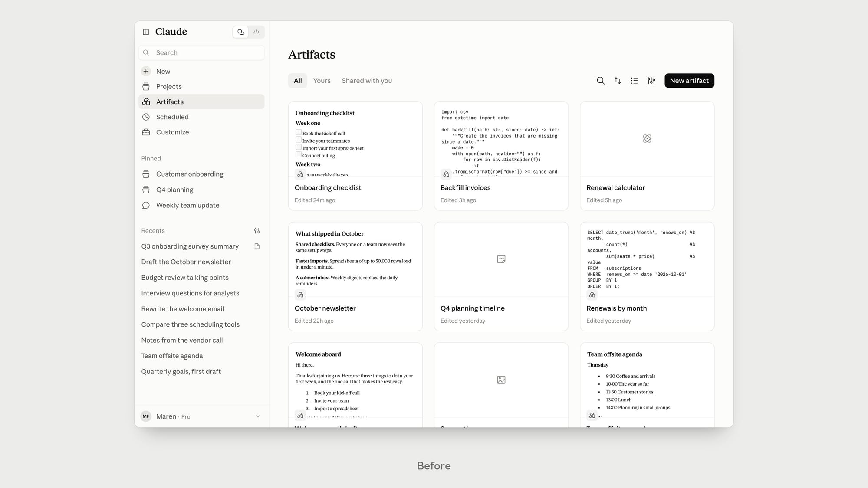This screenshot has width=868, height=488.
Task: Click Renewal calculator preview placeholder icon
Action: [x=647, y=139]
